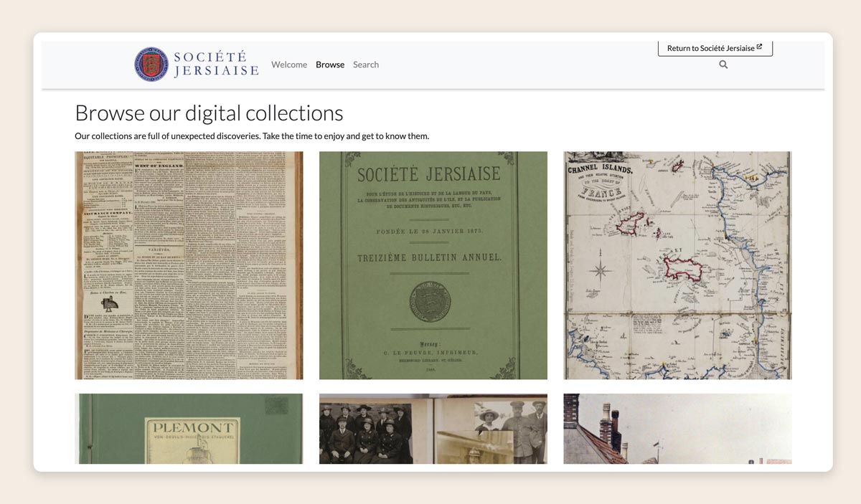Click the compass rose on the map
The image size is (861, 504).
point(601,270)
